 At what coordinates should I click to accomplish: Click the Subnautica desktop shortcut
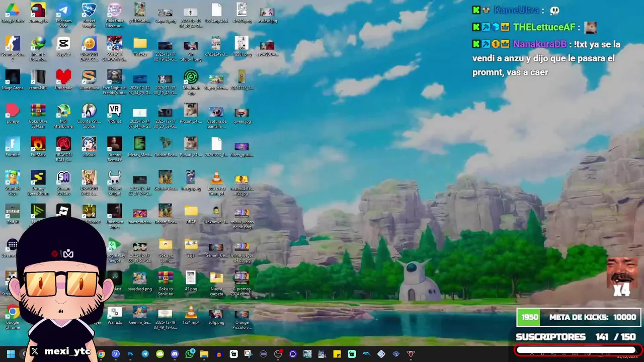pyautogui.click(x=89, y=80)
